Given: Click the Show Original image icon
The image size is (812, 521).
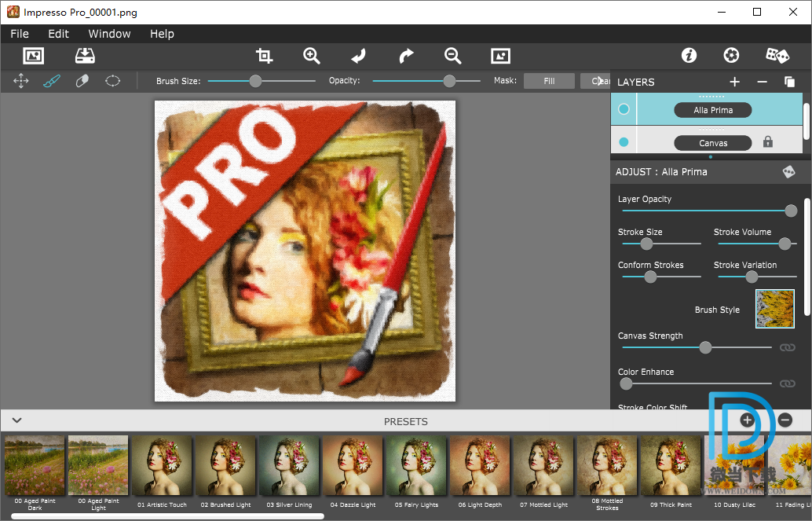Looking at the screenshot, I should click(x=500, y=56).
